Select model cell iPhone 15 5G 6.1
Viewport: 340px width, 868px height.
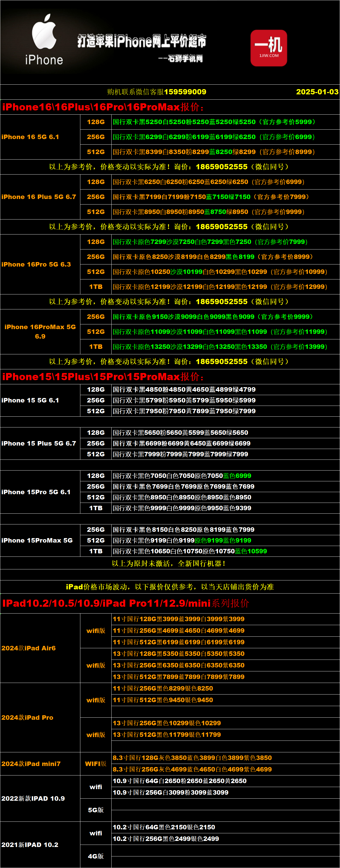[x=40, y=400]
